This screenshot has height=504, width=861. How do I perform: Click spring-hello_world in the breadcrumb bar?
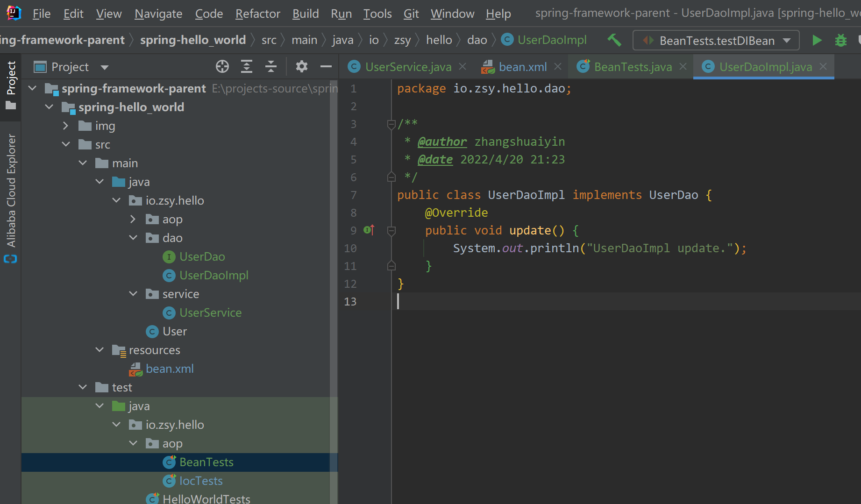pos(193,40)
